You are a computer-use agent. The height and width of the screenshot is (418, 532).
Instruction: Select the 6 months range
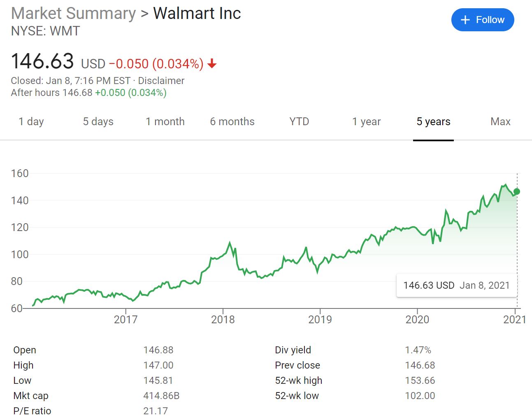tap(232, 121)
